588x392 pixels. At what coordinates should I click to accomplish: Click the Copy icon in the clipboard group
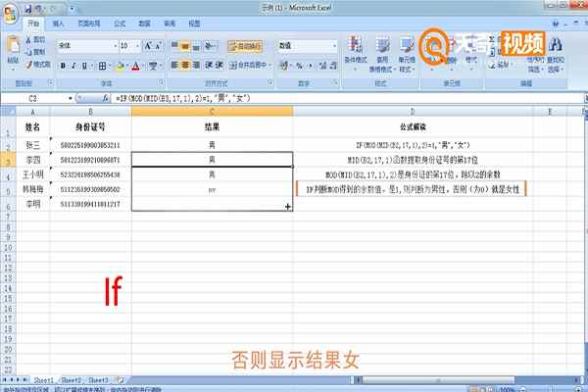pyautogui.click(x=28, y=52)
